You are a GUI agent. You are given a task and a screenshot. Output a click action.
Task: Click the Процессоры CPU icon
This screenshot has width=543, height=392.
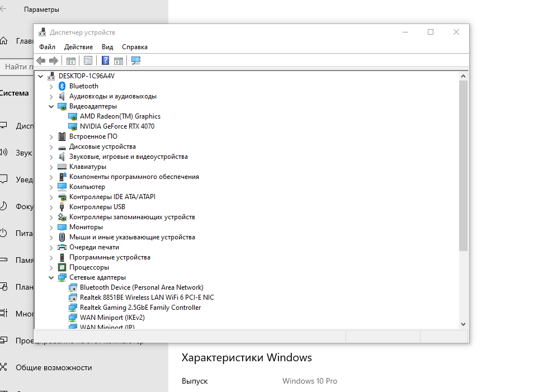pyautogui.click(x=62, y=267)
